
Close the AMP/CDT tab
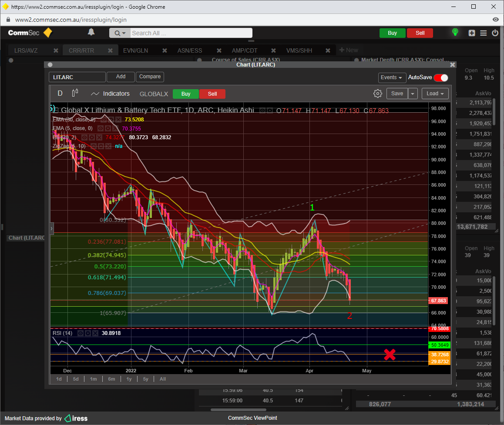273,50
